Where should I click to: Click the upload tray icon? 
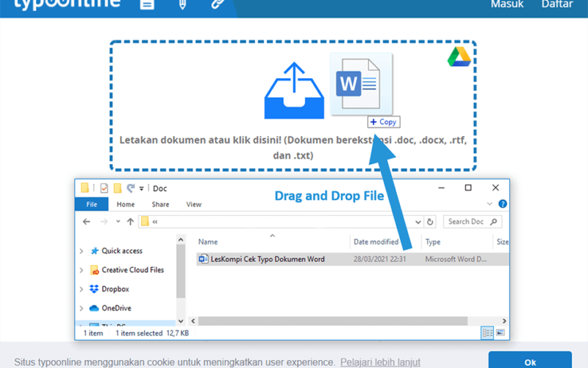point(294,91)
